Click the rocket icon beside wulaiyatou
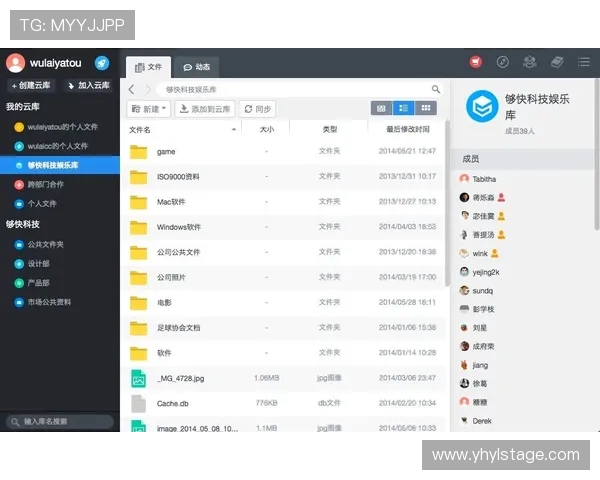The image size is (600, 480). (102, 63)
